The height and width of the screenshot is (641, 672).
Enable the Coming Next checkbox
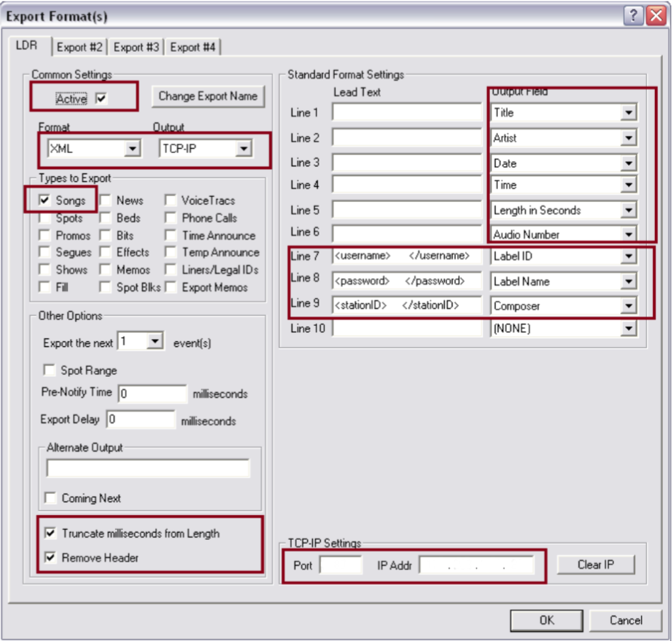50,498
